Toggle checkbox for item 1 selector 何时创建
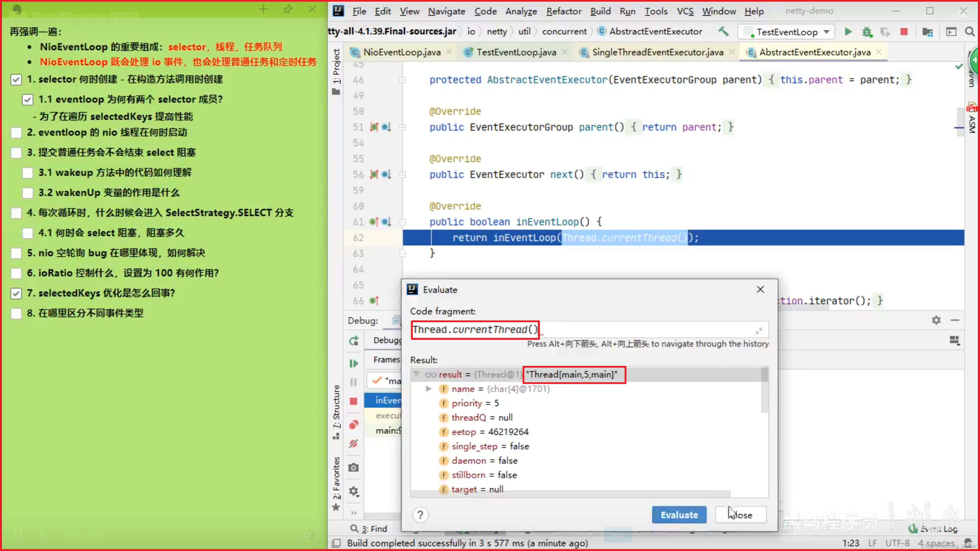Viewport: 980px width, 551px height. (x=16, y=80)
